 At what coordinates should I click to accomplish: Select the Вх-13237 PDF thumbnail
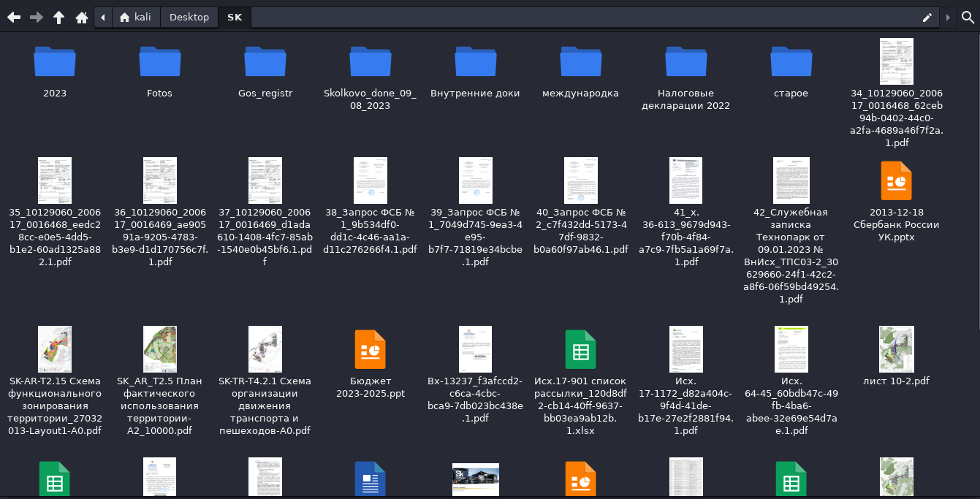coord(476,349)
